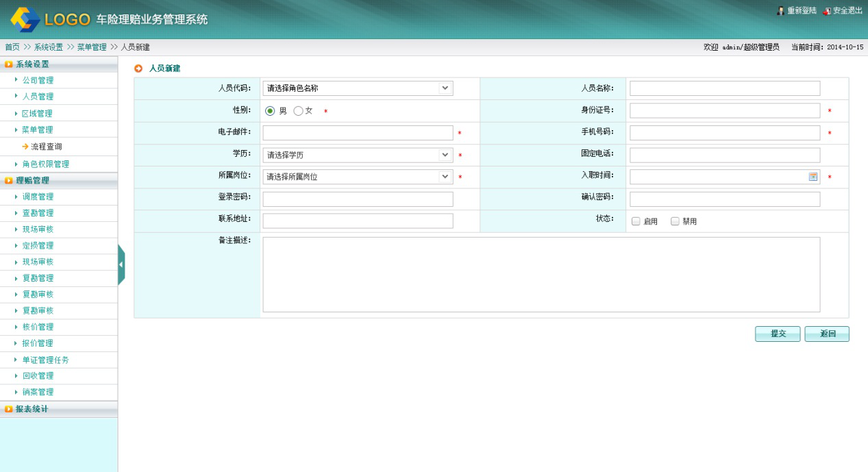Viewport: 868px width, 472px height.
Task: Select the 女 gender radio button
Action: pyautogui.click(x=298, y=111)
